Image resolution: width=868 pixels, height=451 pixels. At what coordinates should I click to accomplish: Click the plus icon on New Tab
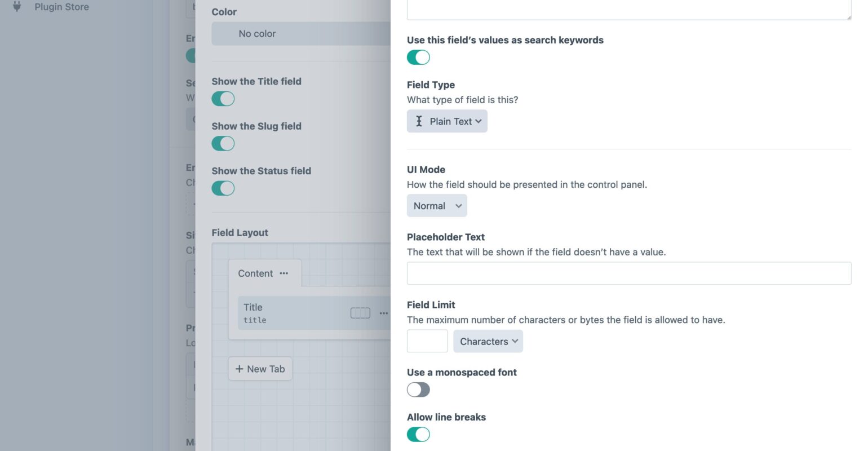[x=240, y=369]
